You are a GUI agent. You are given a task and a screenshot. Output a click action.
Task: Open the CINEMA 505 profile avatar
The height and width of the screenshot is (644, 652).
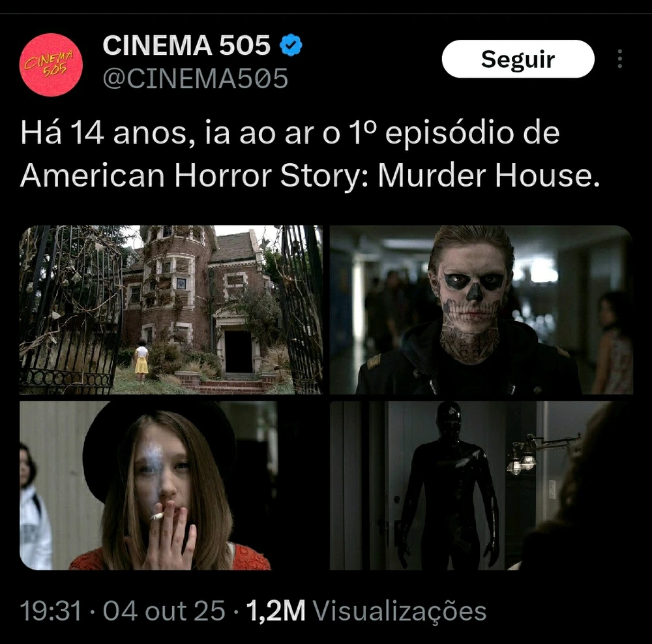(51, 65)
